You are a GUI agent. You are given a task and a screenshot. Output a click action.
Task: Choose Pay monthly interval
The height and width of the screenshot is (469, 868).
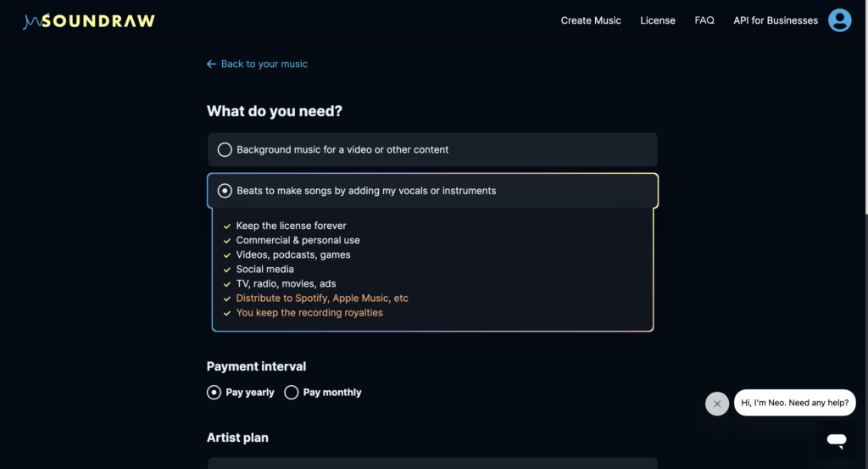coord(292,393)
